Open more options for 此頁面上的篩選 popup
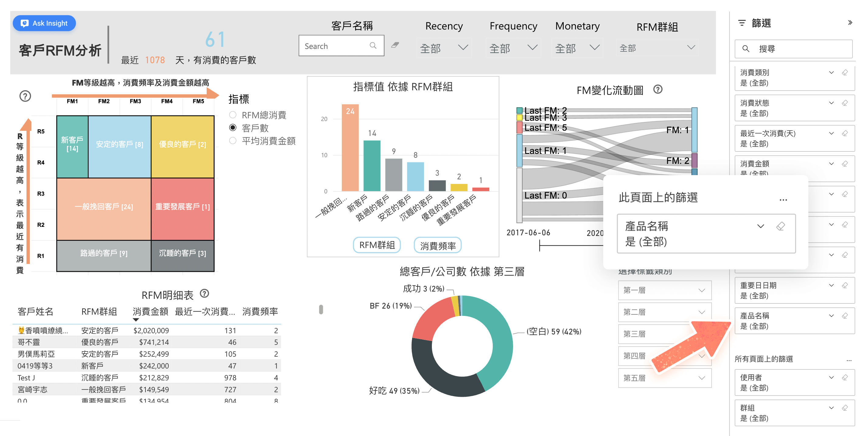The image size is (868, 436). [783, 200]
